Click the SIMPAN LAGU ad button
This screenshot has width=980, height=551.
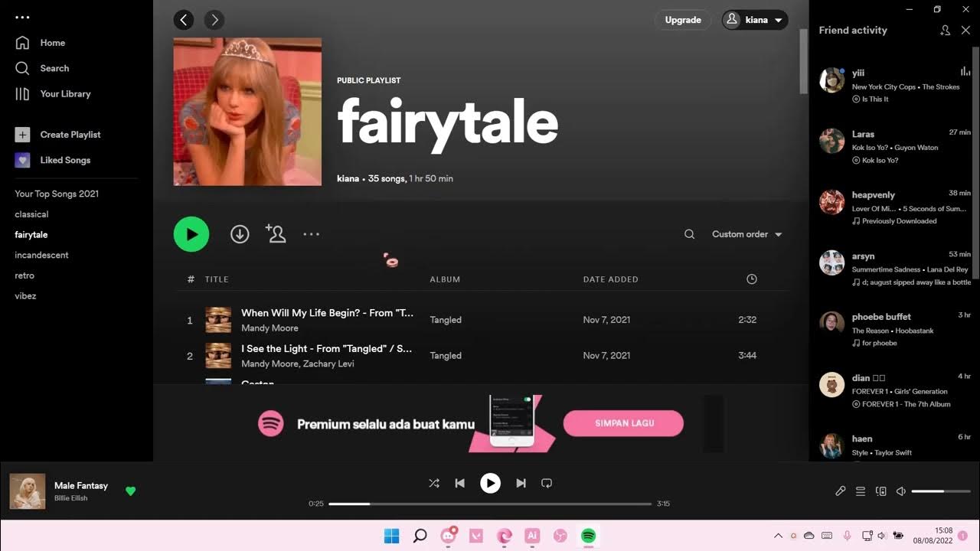point(623,423)
